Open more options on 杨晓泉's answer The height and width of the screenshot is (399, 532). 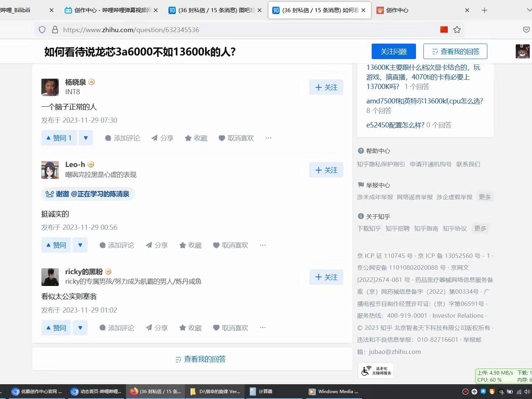pyautogui.click(x=269, y=138)
